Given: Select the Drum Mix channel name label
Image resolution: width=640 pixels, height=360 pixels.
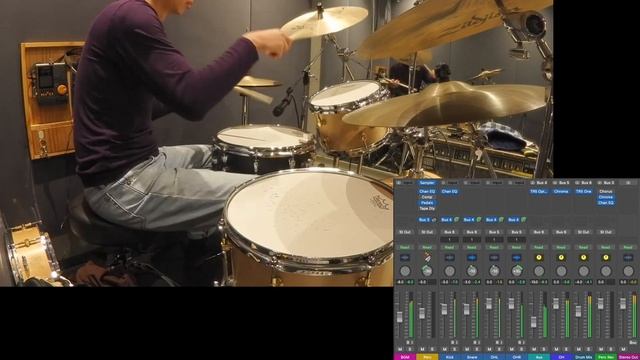Looking at the screenshot, I should (584, 357).
